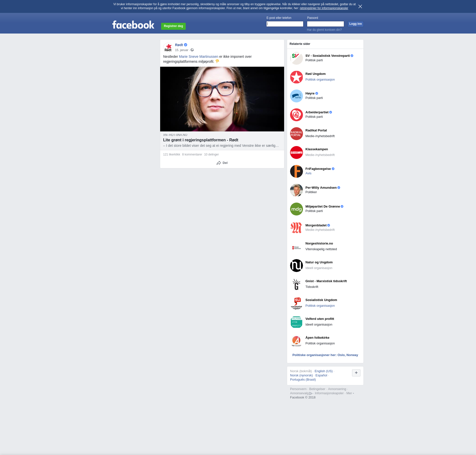
Task: Click the Rødt verified badge
Action: click(186, 45)
